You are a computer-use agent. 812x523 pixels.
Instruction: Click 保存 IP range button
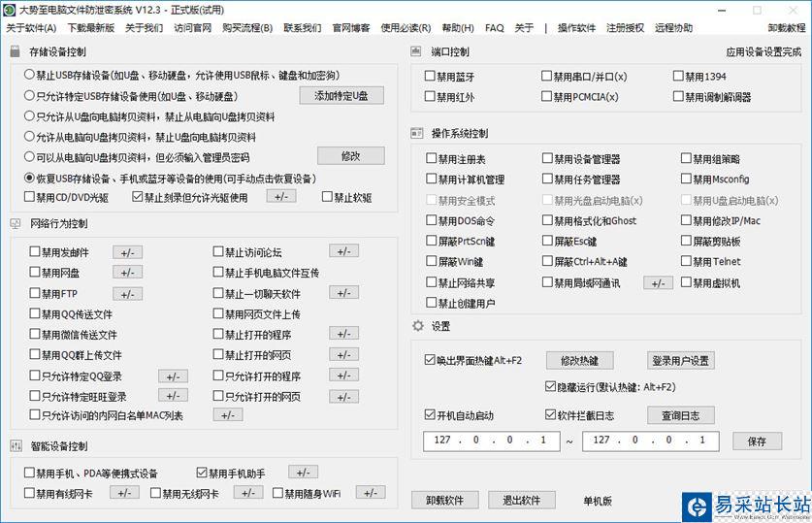point(757,441)
